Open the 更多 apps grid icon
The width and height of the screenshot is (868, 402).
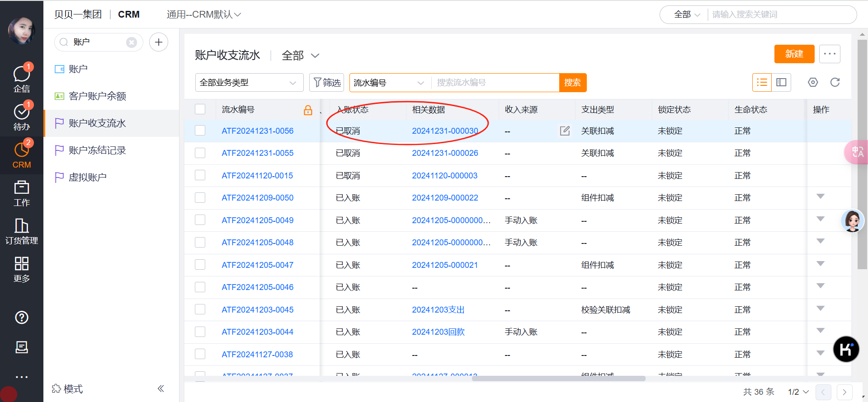pyautogui.click(x=22, y=269)
